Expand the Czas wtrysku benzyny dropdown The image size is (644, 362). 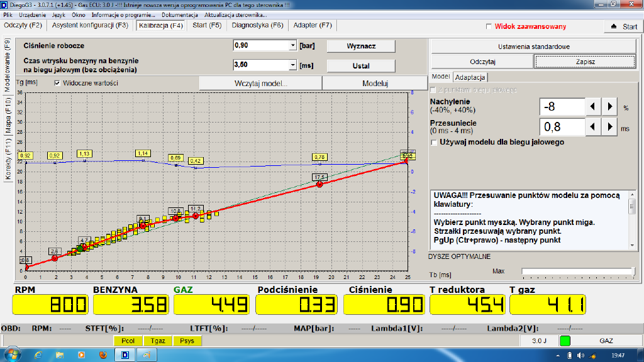292,65
